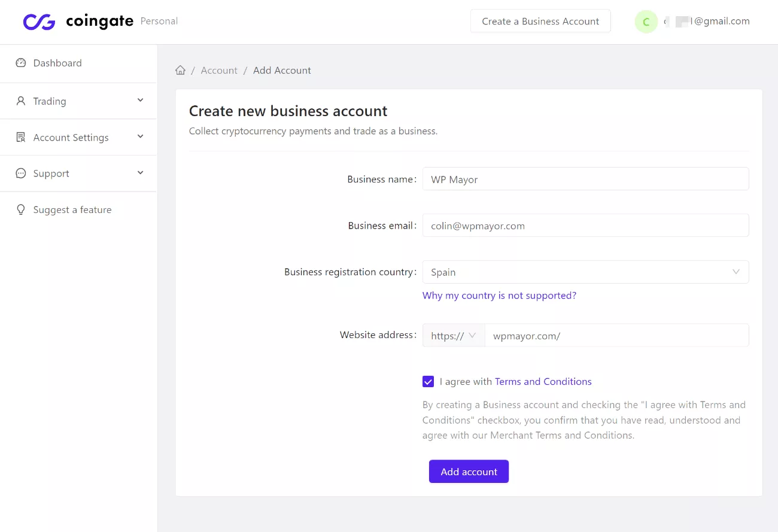Click the Collect cryptocurrency payments subtitle

tap(313, 130)
